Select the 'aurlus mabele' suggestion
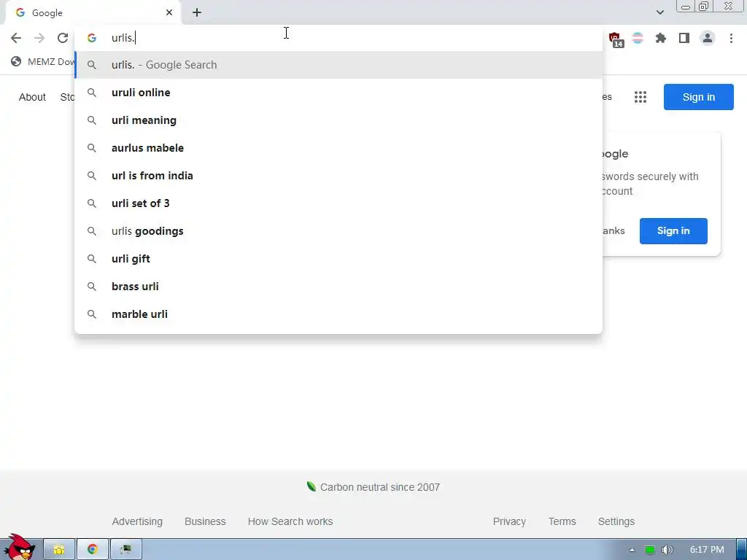This screenshot has height=560, width=747. [x=338, y=147]
